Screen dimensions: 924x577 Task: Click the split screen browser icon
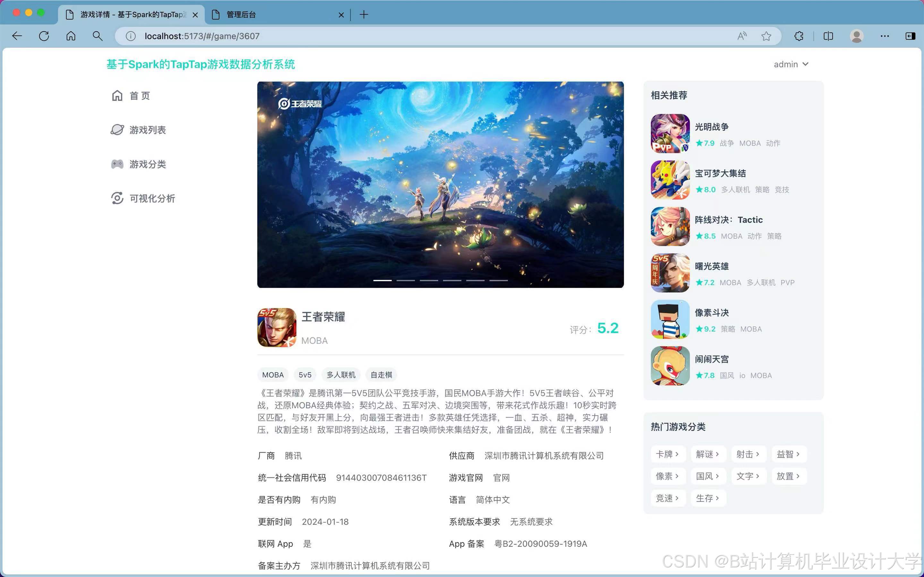click(828, 36)
